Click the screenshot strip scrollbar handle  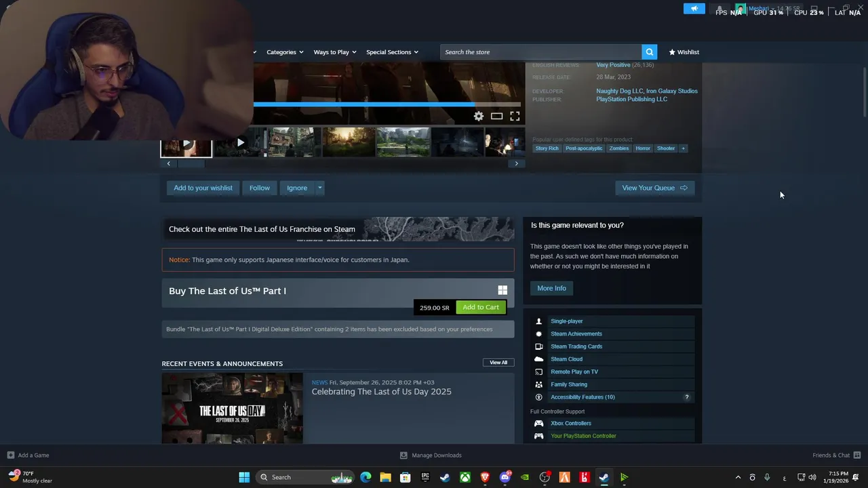click(191, 163)
